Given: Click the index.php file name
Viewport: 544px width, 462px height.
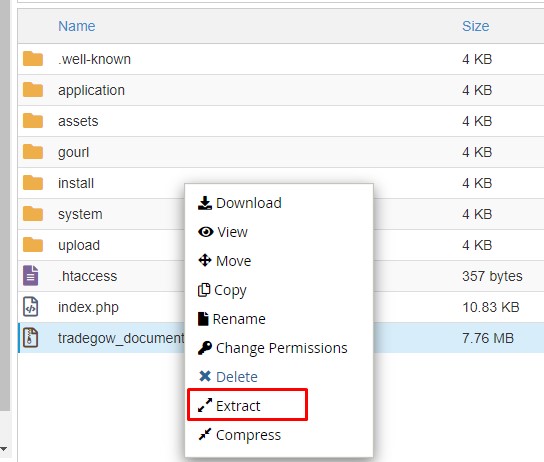Looking at the screenshot, I should pos(88,308).
